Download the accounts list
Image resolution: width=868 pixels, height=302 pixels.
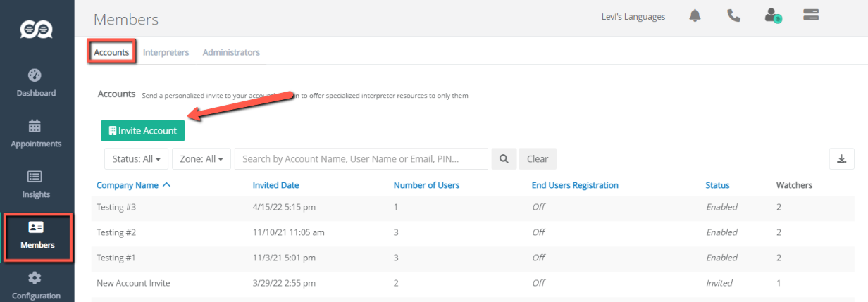pos(841,159)
